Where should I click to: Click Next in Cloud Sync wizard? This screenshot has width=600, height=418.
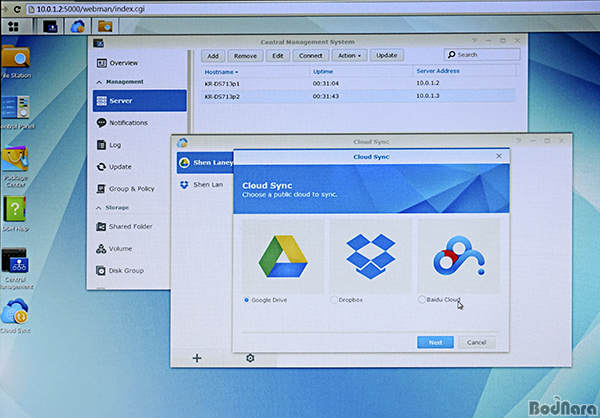pos(435,342)
